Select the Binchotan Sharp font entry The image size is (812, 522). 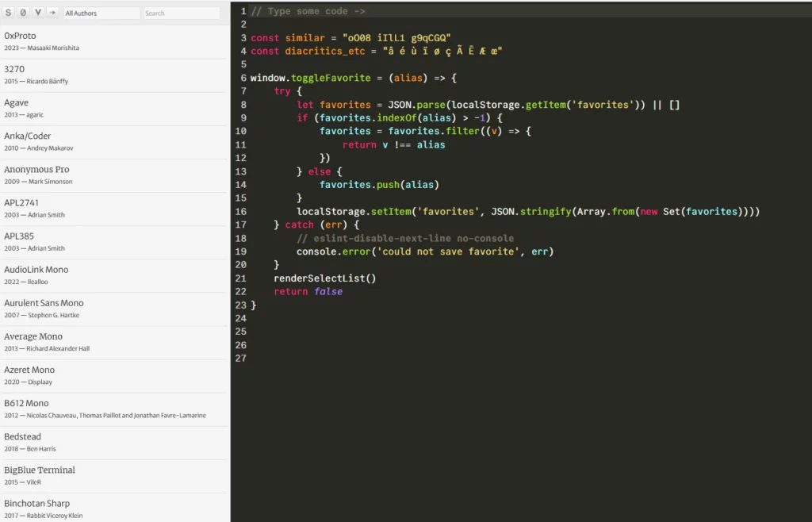click(x=114, y=508)
